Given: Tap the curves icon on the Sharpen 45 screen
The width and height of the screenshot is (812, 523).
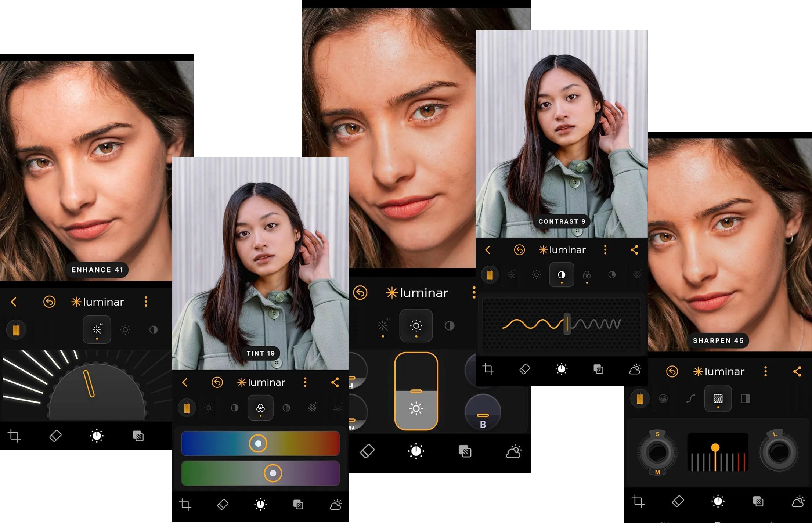Looking at the screenshot, I should tap(690, 398).
